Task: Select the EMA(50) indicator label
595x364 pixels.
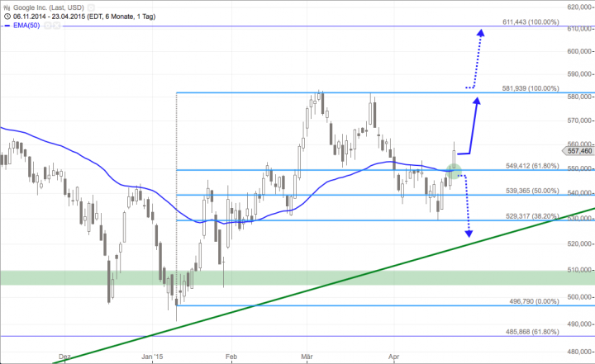Action: [27, 26]
